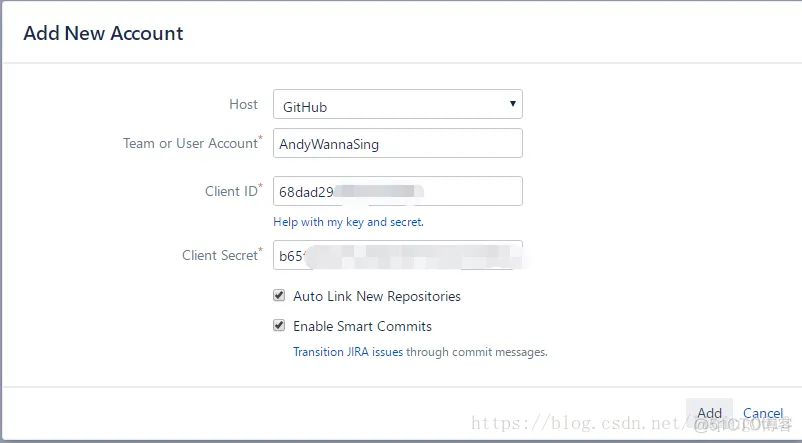
Task: Click 'through commit messages.' text
Action: 477,352
